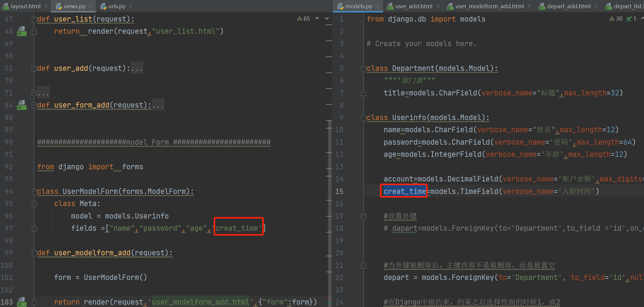Collapse the Department class in models.py
Image resolution: width=644 pixels, height=307 pixels.
click(x=363, y=69)
